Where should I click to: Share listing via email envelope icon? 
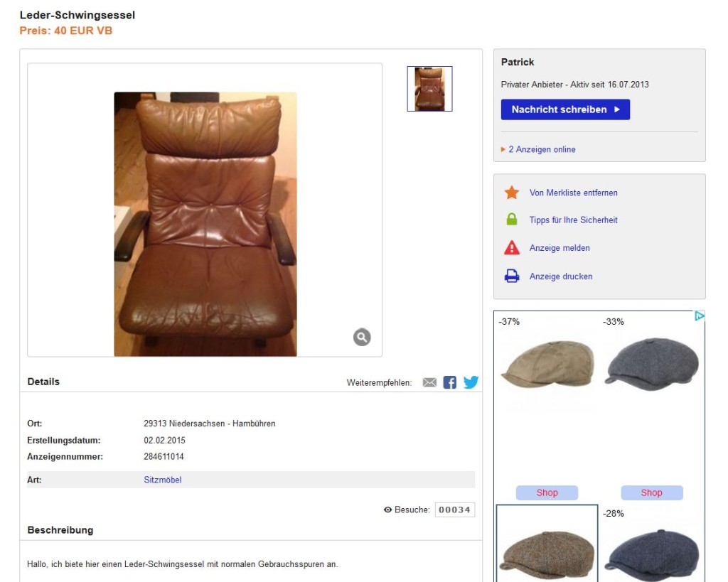429,382
